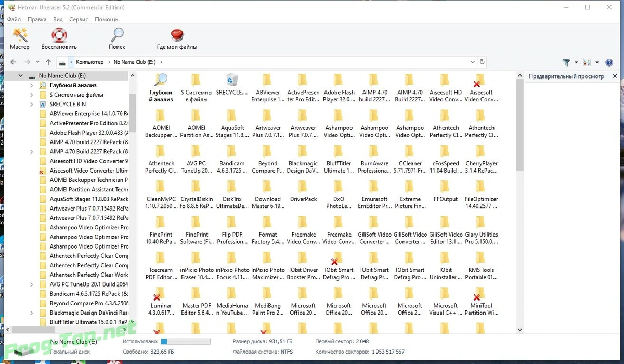Collapse the No Name Club (E:) tree node
Viewport: 624px width, 364px height.
[20, 76]
